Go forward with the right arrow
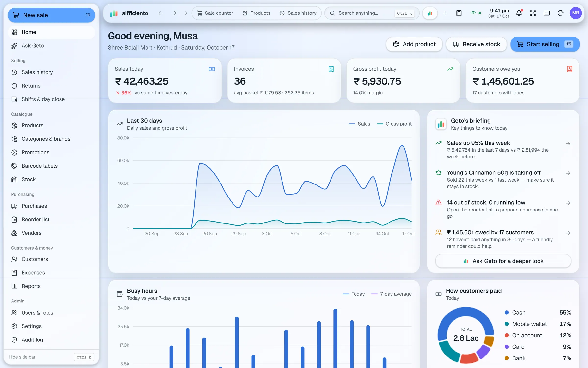Viewport: 588px width, 368px height. (x=174, y=13)
